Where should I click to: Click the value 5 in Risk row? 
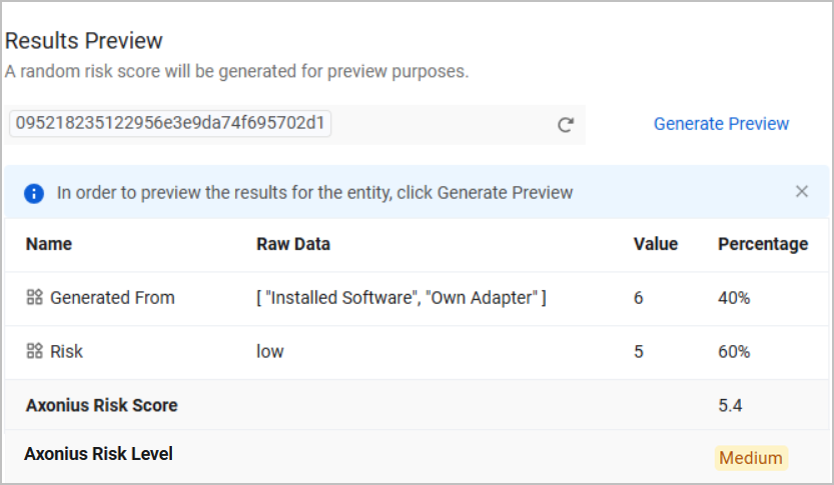pos(638,352)
